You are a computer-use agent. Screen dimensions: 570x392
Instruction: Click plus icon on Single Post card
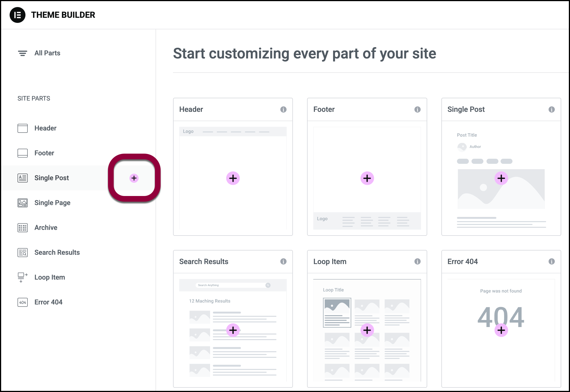pos(501,178)
